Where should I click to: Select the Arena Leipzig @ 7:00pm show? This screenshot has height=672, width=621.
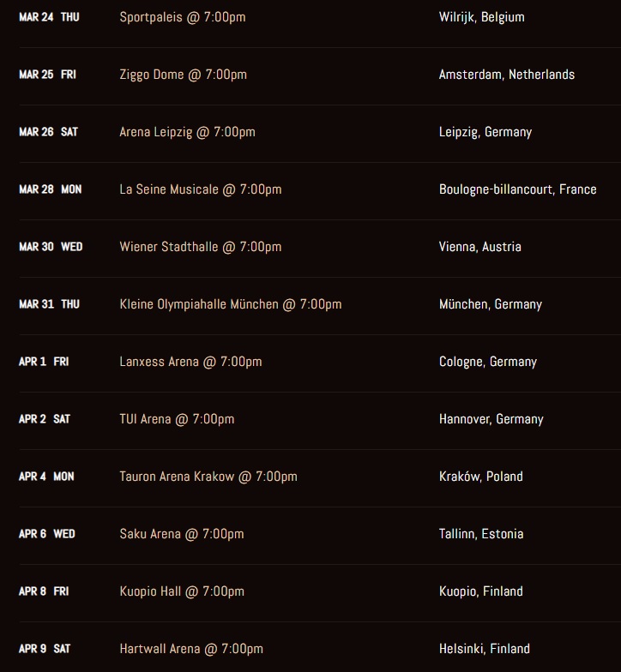tap(188, 132)
